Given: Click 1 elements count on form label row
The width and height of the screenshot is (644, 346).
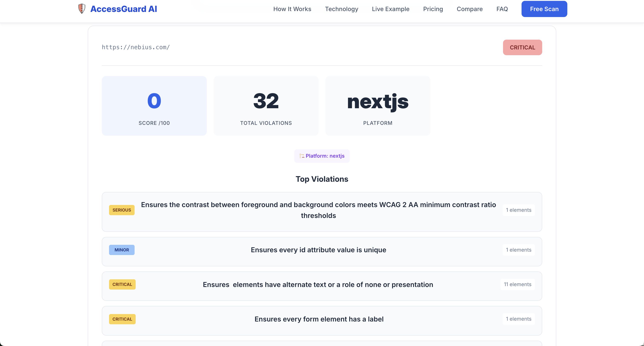Looking at the screenshot, I should [519, 319].
